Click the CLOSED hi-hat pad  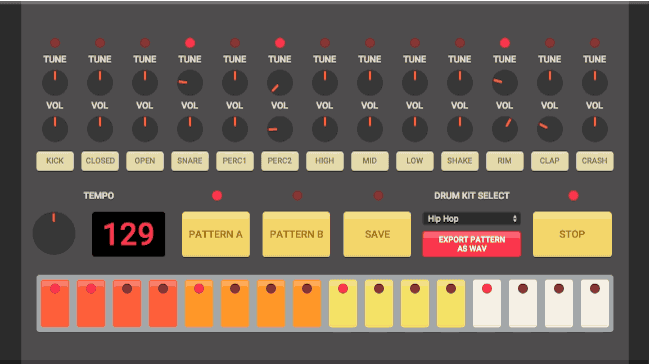tap(100, 161)
